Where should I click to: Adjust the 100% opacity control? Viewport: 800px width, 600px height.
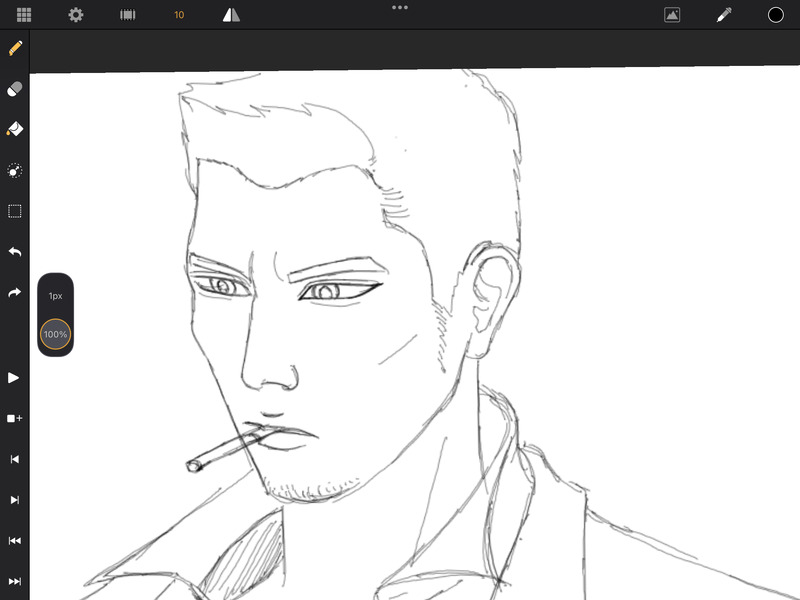55,334
